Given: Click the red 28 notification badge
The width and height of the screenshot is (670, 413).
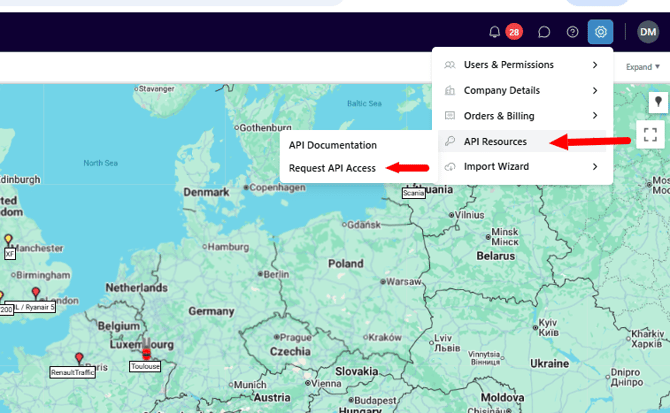Looking at the screenshot, I should pyautogui.click(x=514, y=32).
